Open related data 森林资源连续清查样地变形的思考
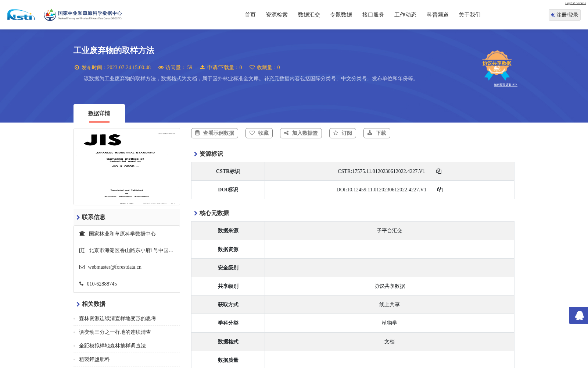The width and height of the screenshot is (588, 368). 118,318
